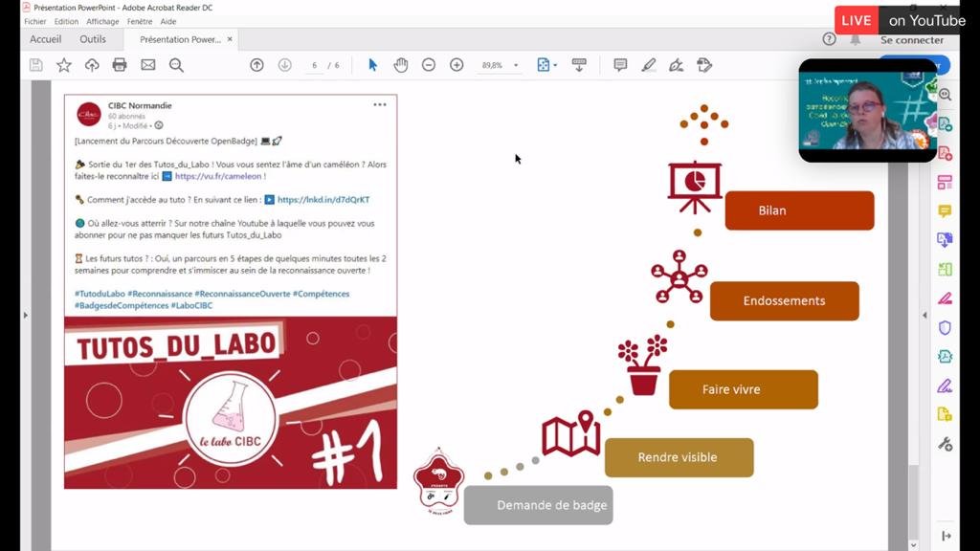Image resolution: width=980 pixels, height=551 pixels.
Task: Open the help question mark
Action: [830, 39]
